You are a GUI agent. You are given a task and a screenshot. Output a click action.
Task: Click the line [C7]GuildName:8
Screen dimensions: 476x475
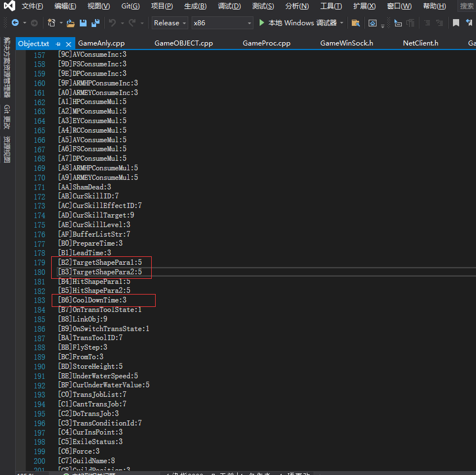pyautogui.click(x=86, y=461)
